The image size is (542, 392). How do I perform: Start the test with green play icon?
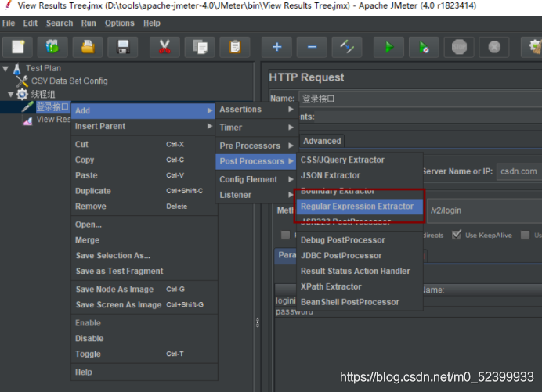tap(388, 47)
